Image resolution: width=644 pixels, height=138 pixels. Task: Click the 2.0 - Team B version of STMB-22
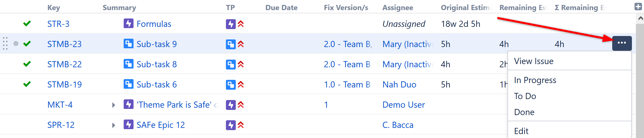[347, 65]
